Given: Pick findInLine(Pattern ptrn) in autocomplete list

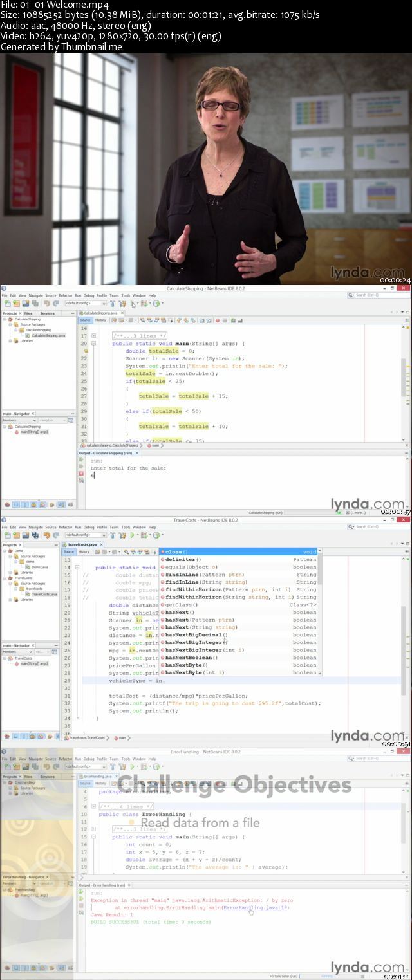Looking at the screenshot, I should click(x=239, y=575).
